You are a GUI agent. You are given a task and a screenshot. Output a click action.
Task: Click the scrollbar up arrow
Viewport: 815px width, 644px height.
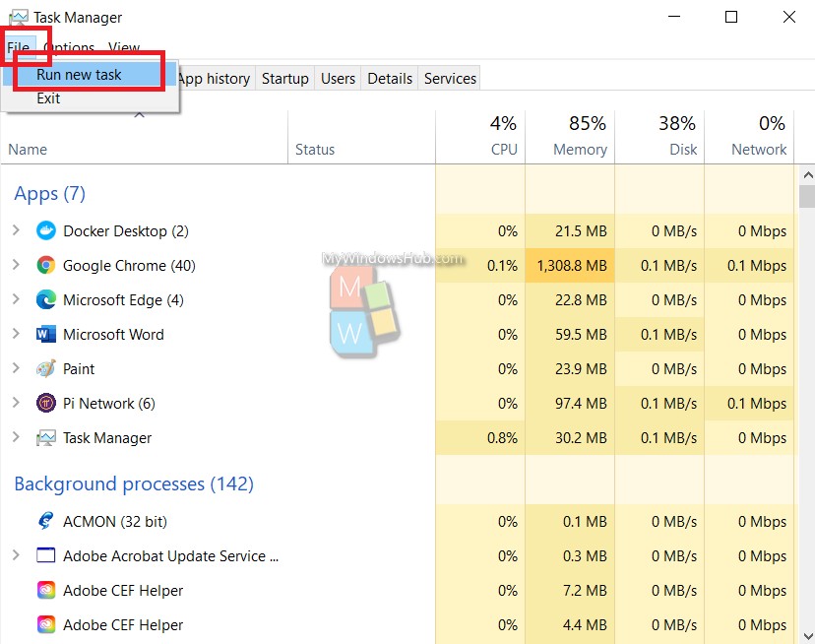tap(808, 175)
